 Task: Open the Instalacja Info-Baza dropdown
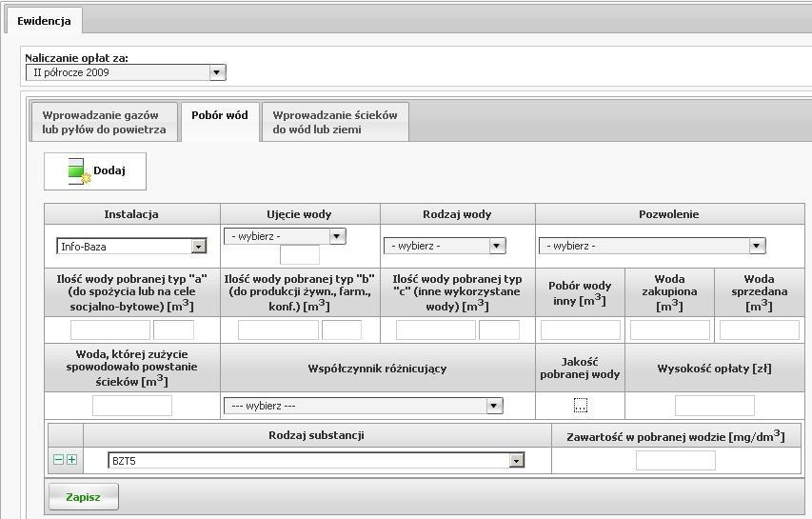coord(131,247)
